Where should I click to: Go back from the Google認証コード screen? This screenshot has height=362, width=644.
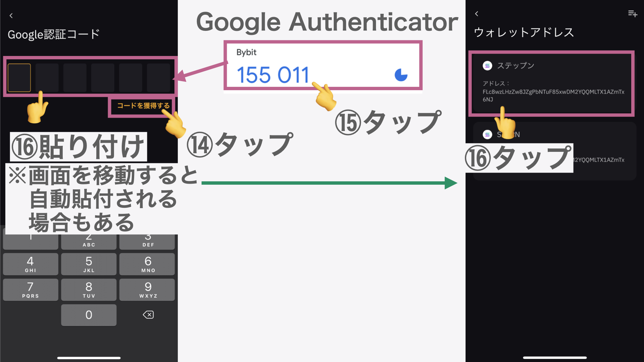[11, 15]
